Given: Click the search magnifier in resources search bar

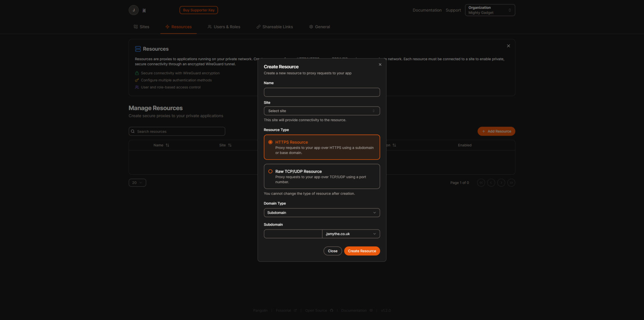Looking at the screenshot, I should click(x=133, y=131).
